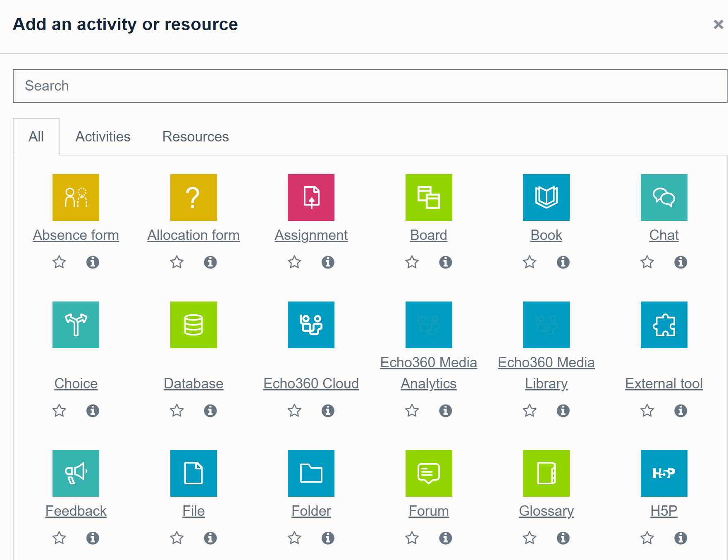Open the External tool link
Screen dimensions: 728x560
point(664,383)
